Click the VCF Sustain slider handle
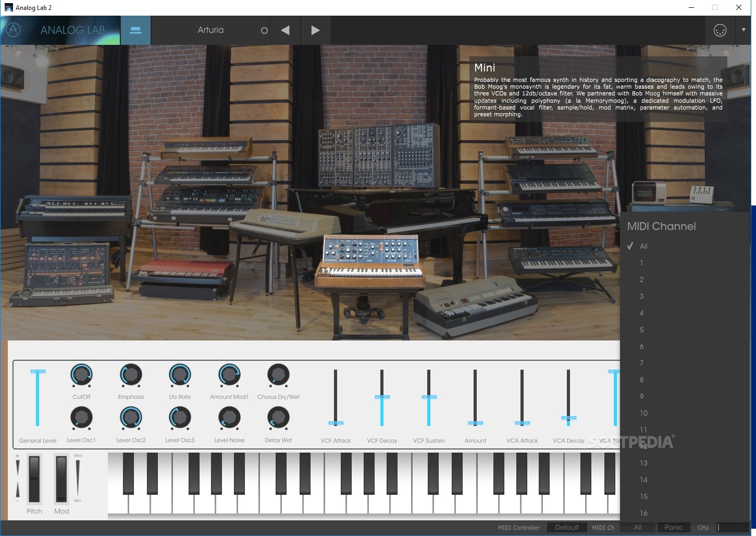 429,397
